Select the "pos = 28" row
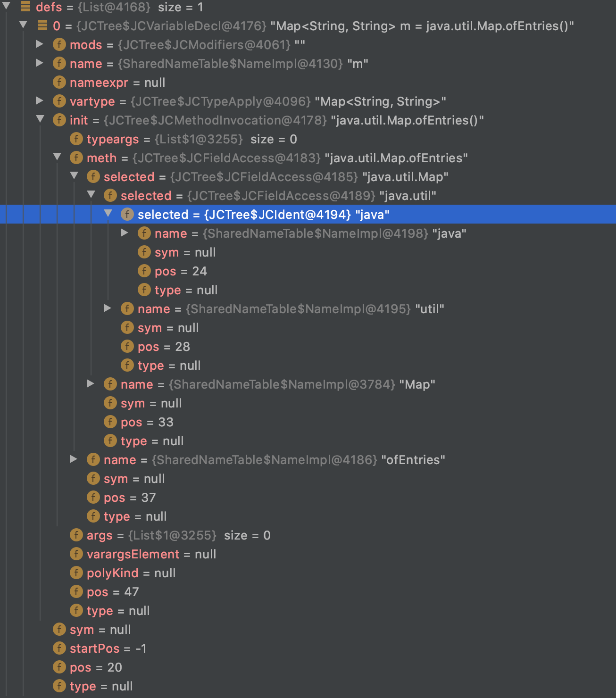This screenshot has height=698, width=616. 308,346
